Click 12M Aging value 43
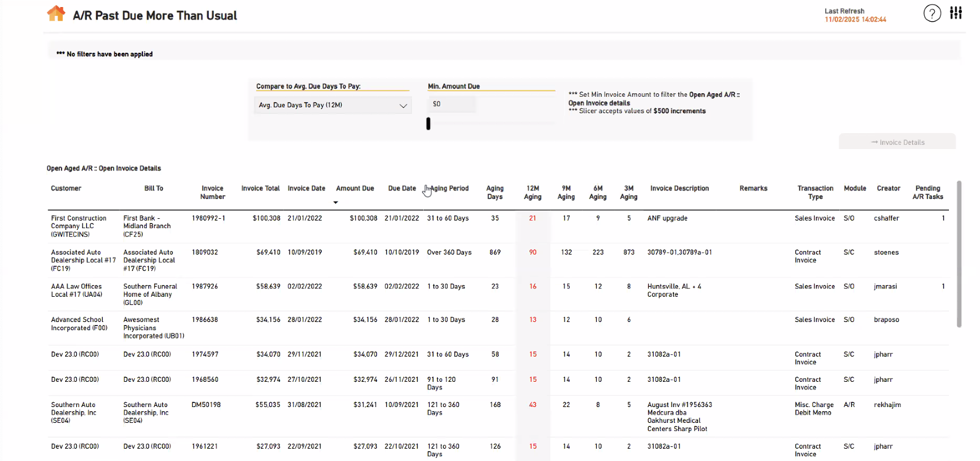 [533, 405]
